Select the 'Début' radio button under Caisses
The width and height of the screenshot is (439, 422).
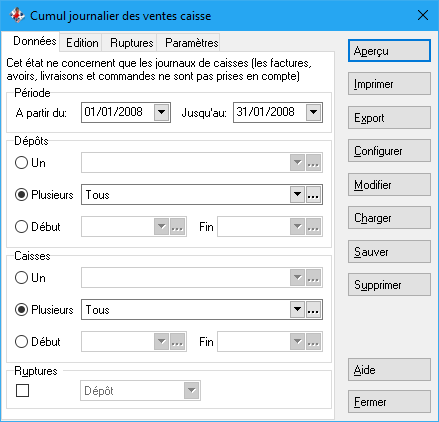21,342
